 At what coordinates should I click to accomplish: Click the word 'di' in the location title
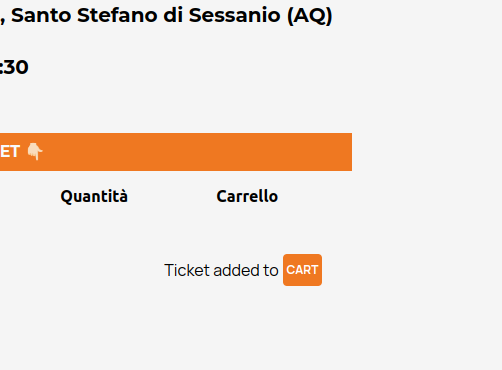[173, 15]
